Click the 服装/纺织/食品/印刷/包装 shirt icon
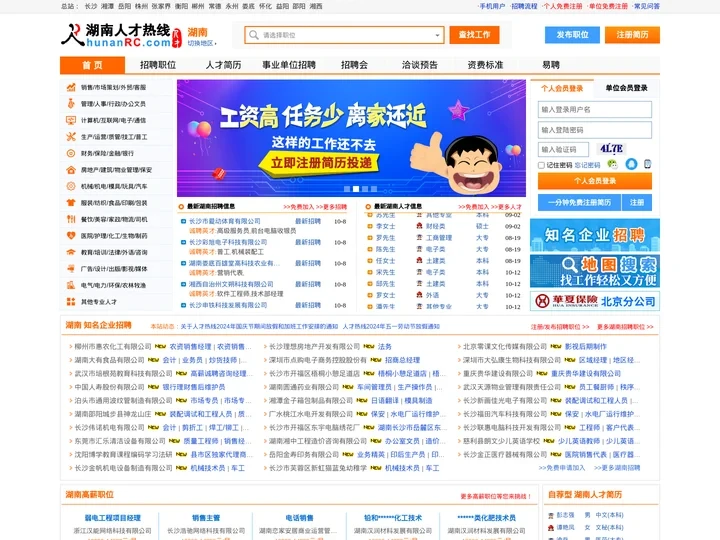Screen dimensions: 720x540 click(71, 202)
